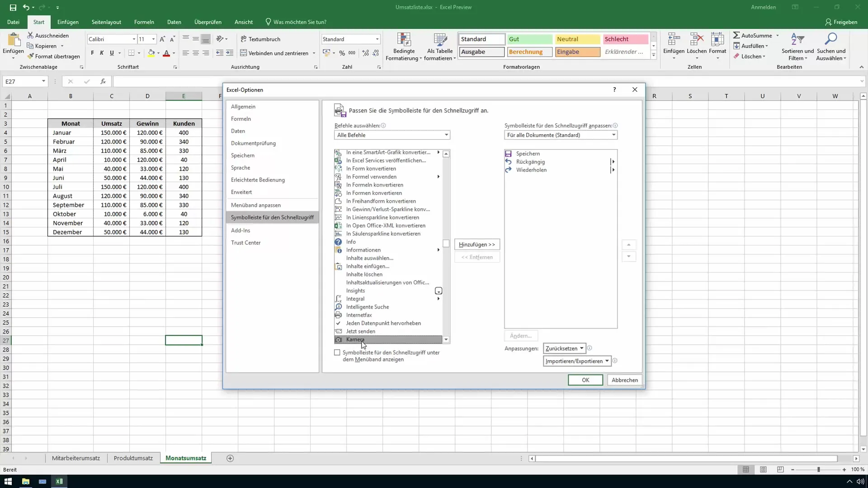868x488 pixels.
Task: Click the Hinzufügen >> button
Action: pos(477,244)
